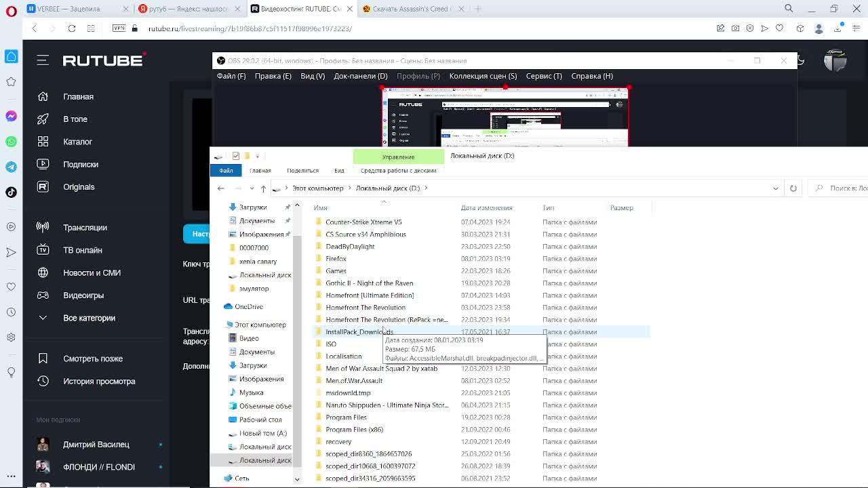Click Этот компьютер in the address breadcrumb
The width and height of the screenshot is (868, 488).
318,188
